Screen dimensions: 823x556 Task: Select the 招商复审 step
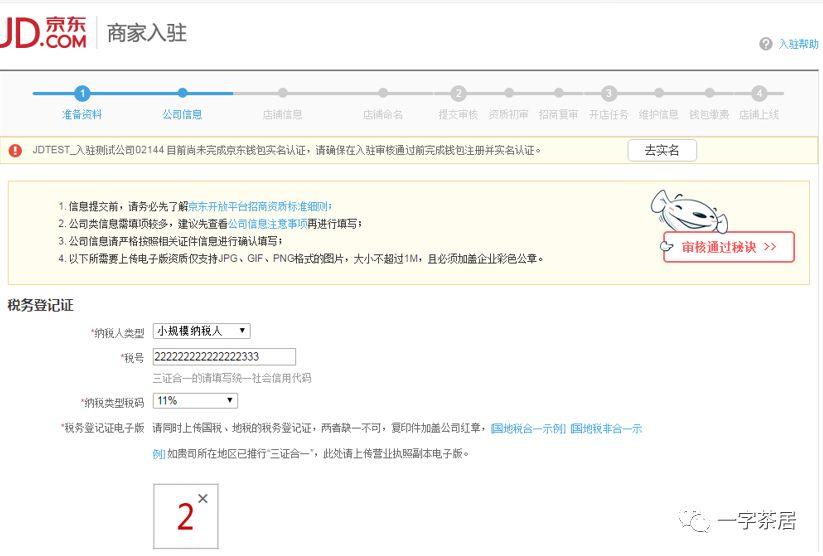pyautogui.click(x=558, y=104)
